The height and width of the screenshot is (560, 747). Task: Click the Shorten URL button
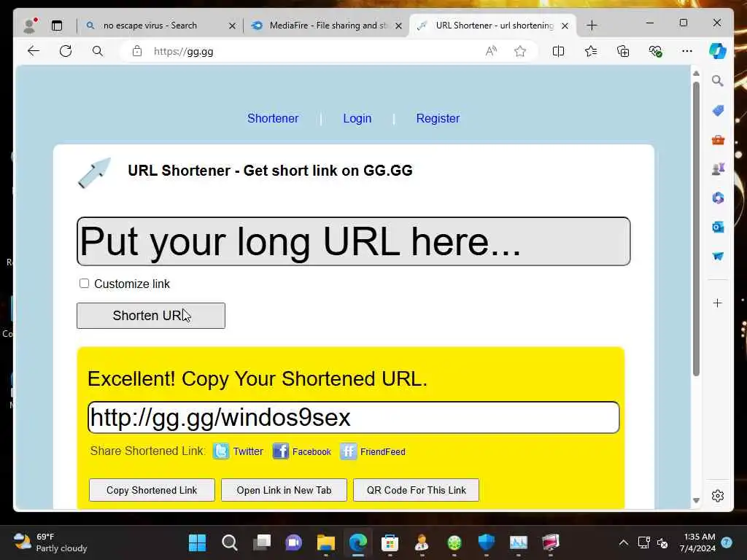(x=151, y=315)
